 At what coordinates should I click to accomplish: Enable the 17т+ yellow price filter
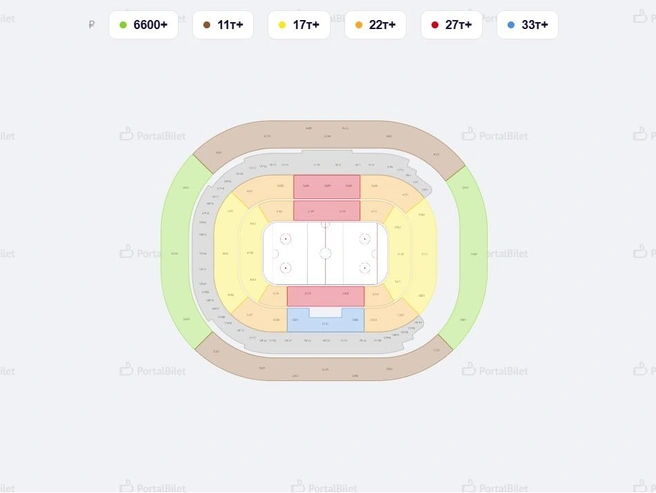click(299, 25)
